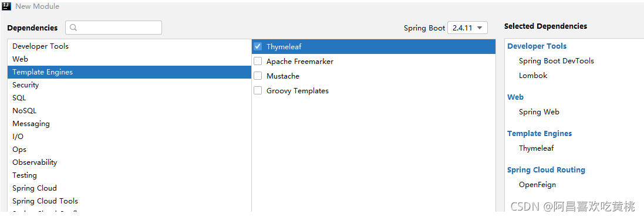Open the Spring Boot version dropdown

467,28
